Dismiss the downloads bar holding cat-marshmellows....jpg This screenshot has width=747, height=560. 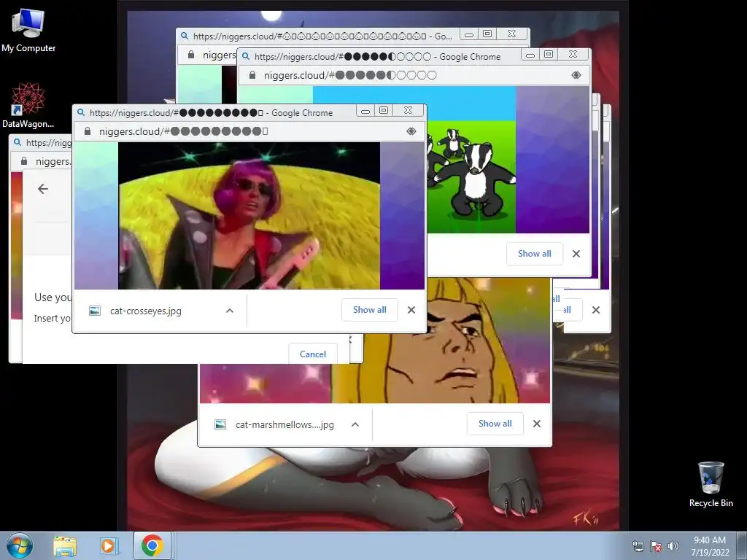coord(536,424)
